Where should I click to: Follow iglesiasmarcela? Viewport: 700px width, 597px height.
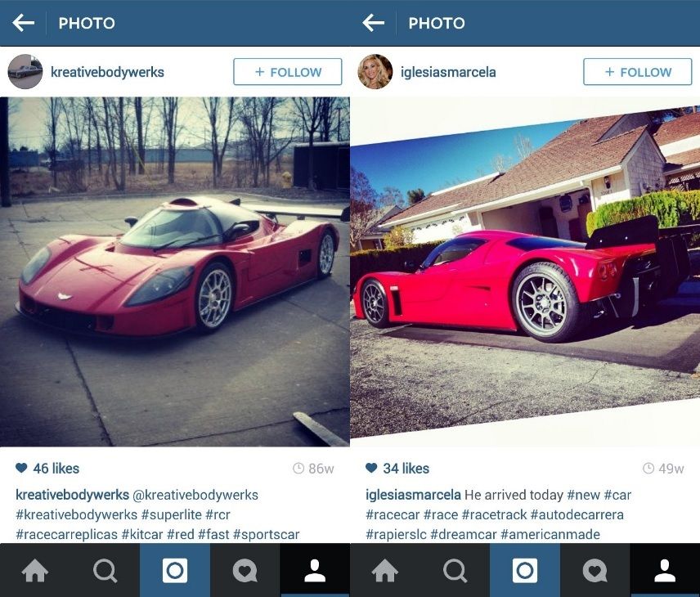tap(638, 71)
